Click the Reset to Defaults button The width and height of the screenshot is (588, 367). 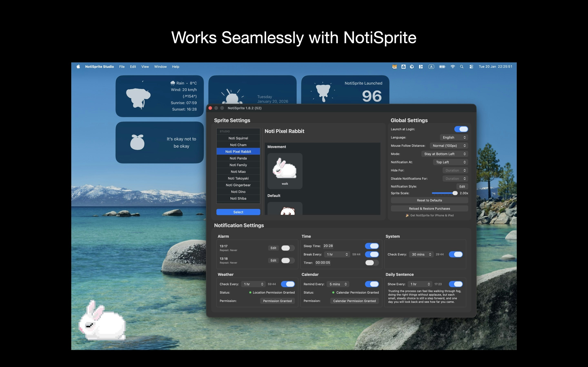[429, 200]
